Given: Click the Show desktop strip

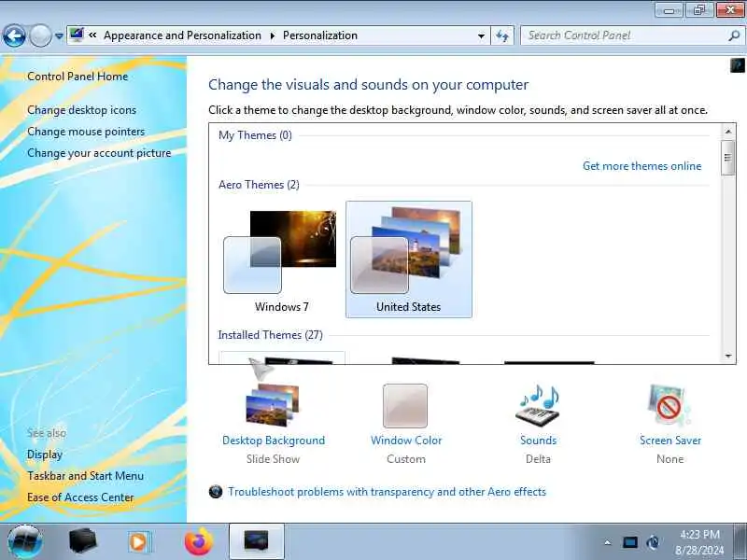Looking at the screenshot, I should tap(740, 541).
